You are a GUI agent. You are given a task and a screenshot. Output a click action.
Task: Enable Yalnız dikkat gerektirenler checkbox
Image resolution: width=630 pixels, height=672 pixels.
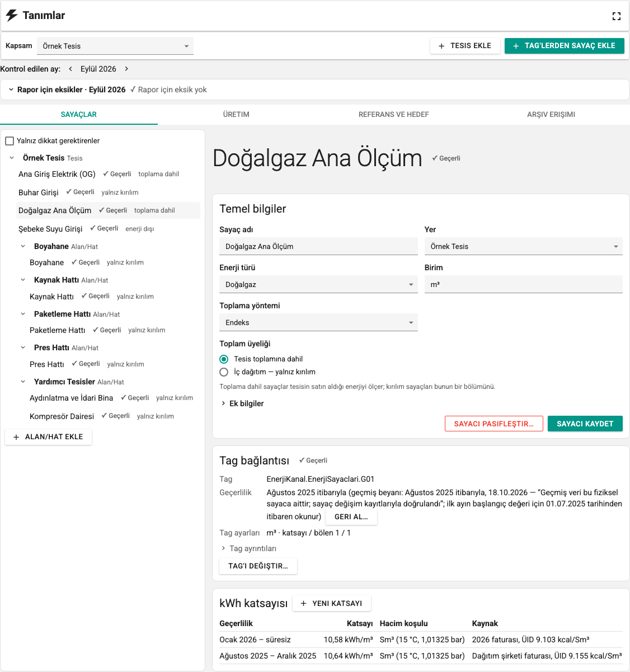point(10,141)
